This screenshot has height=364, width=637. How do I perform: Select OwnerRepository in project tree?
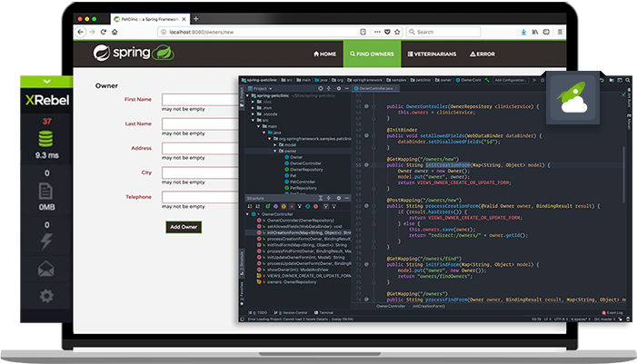tap(304, 170)
